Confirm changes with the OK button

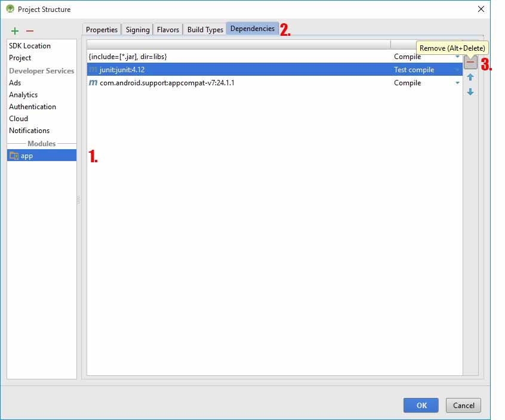pos(421,405)
